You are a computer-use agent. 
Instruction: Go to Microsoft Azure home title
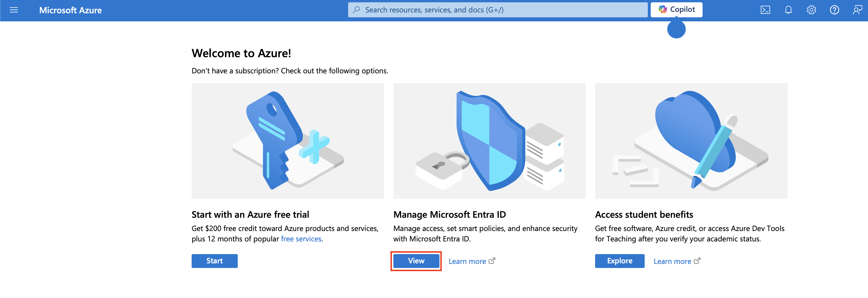click(70, 10)
